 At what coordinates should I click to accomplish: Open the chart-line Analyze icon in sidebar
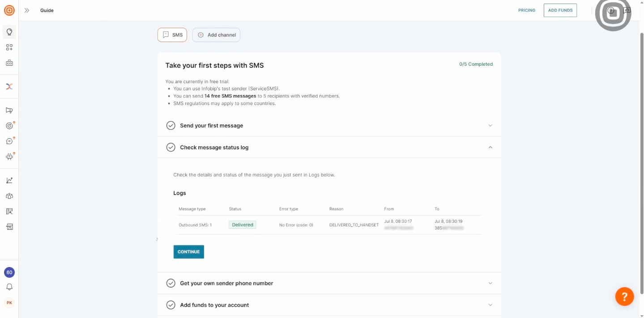coord(9,180)
